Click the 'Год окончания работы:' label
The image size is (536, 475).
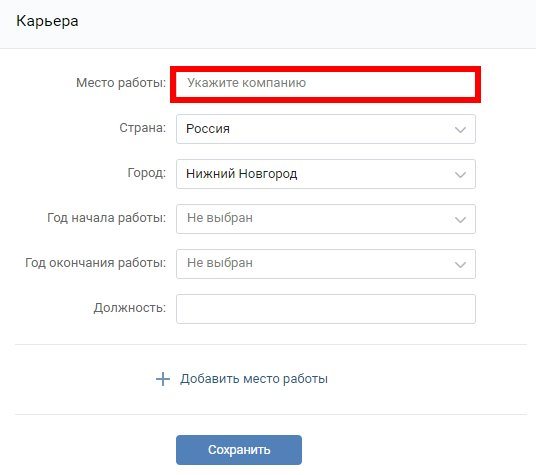tap(95, 263)
